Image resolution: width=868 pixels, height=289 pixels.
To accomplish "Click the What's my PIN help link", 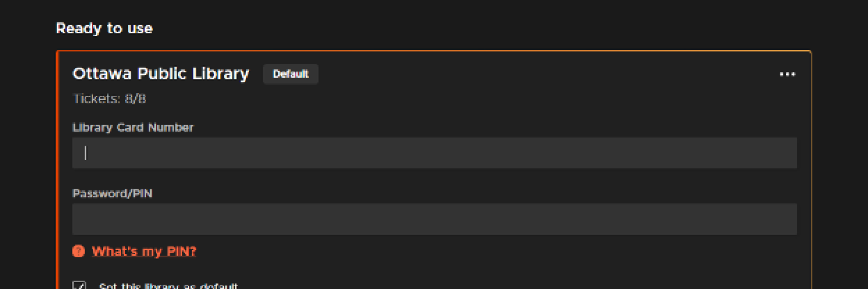I will tap(143, 251).
